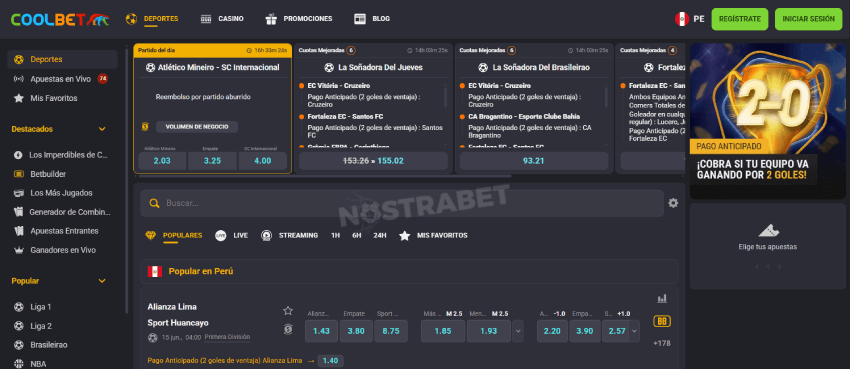The image size is (850, 369).
Task: Click the Liga 2 football icon
Action: click(x=19, y=326)
